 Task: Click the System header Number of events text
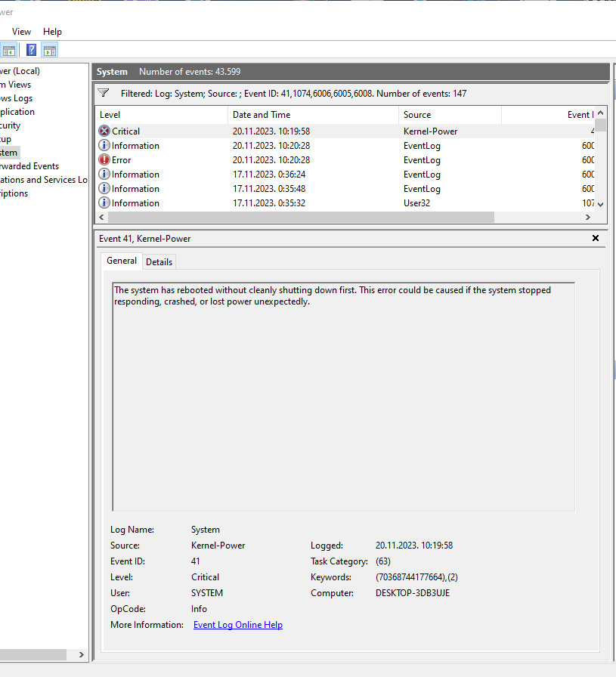(x=190, y=72)
